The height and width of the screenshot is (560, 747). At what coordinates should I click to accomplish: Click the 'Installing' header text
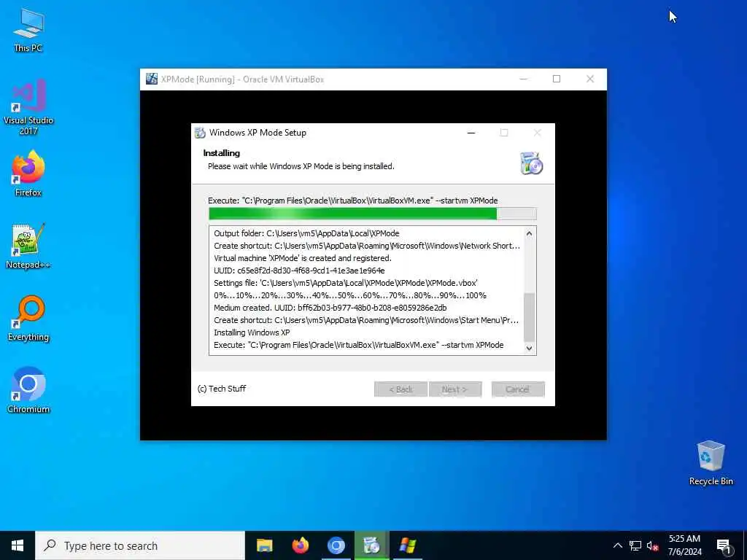pyautogui.click(x=222, y=153)
